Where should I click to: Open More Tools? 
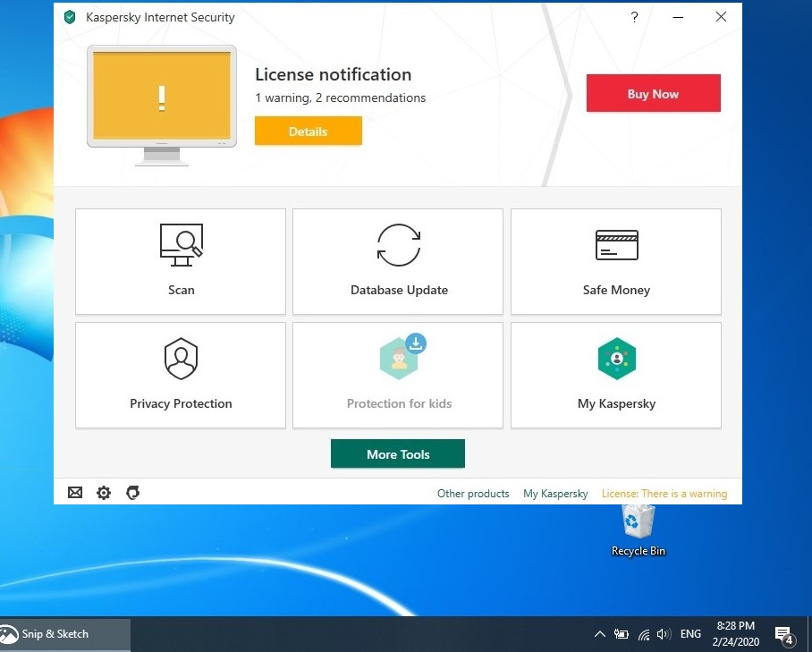pos(398,453)
